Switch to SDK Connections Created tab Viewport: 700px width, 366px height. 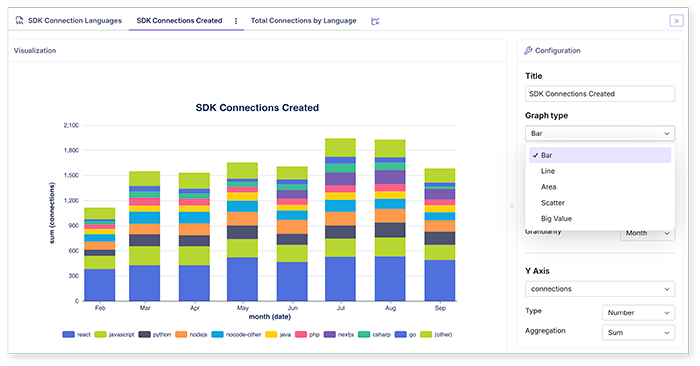click(x=179, y=21)
